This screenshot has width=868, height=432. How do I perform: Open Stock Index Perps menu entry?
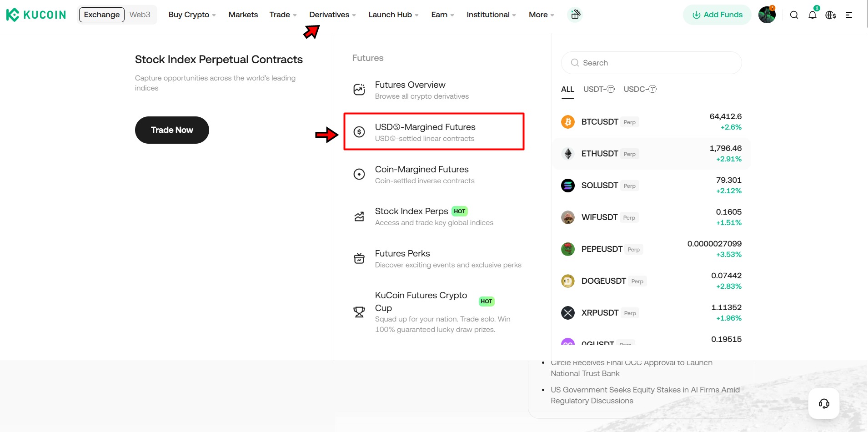[434, 216]
